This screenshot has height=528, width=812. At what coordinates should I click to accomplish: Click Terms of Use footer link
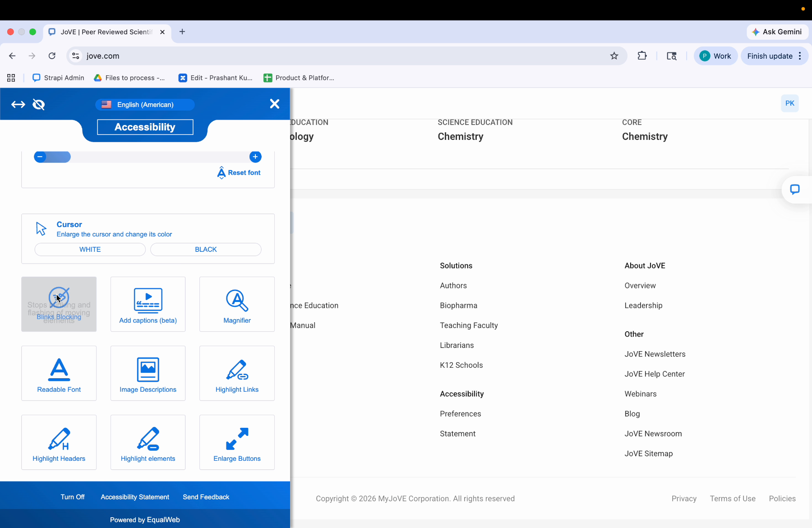(733, 499)
